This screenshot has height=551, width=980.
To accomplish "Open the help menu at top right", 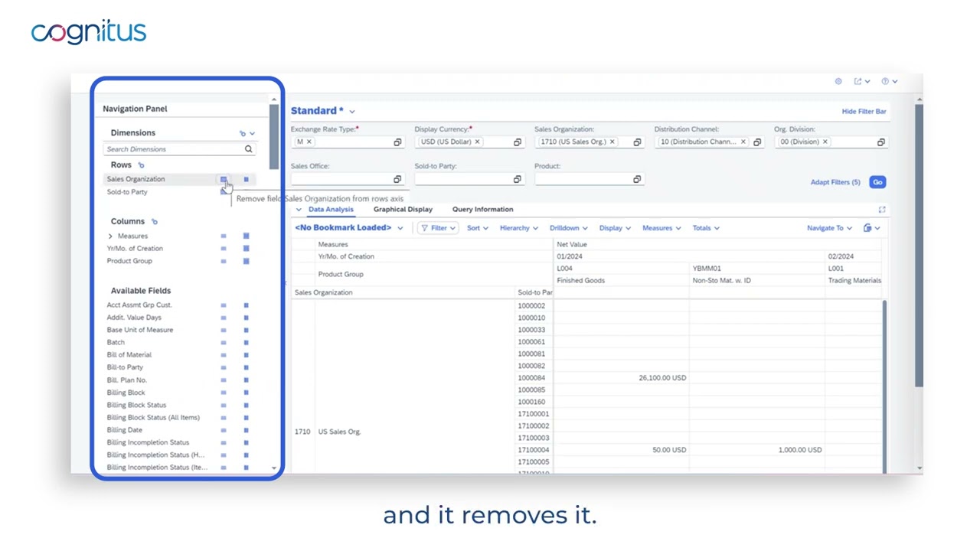I will (889, 81).
